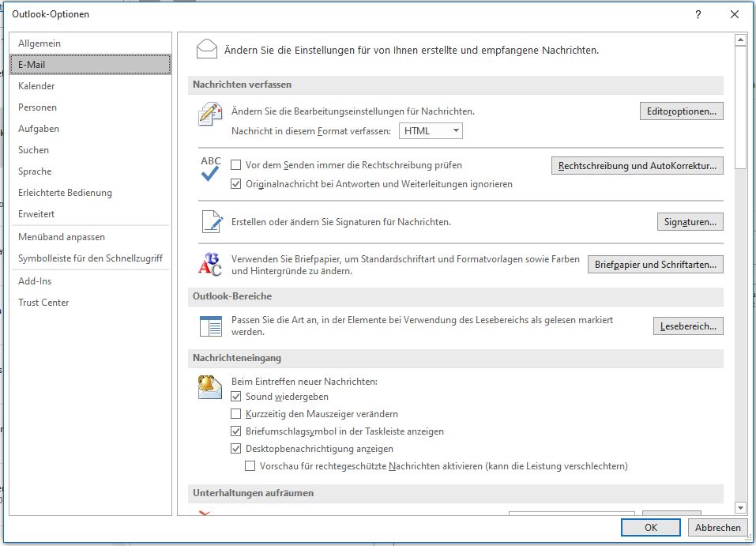
Task: Open Erleichterte Bedienung settings
Action: tap(91, 193)
